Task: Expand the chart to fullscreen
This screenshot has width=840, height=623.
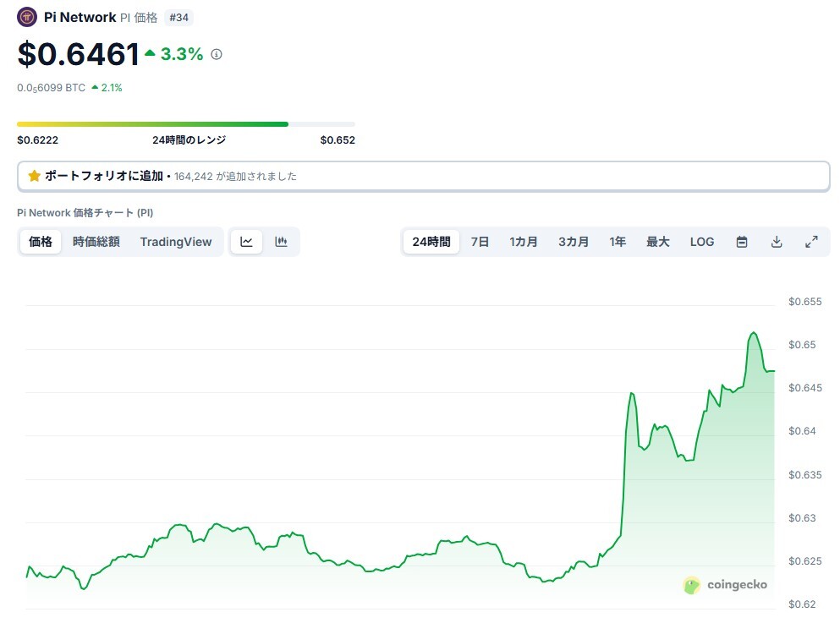Action: point(811,242)
